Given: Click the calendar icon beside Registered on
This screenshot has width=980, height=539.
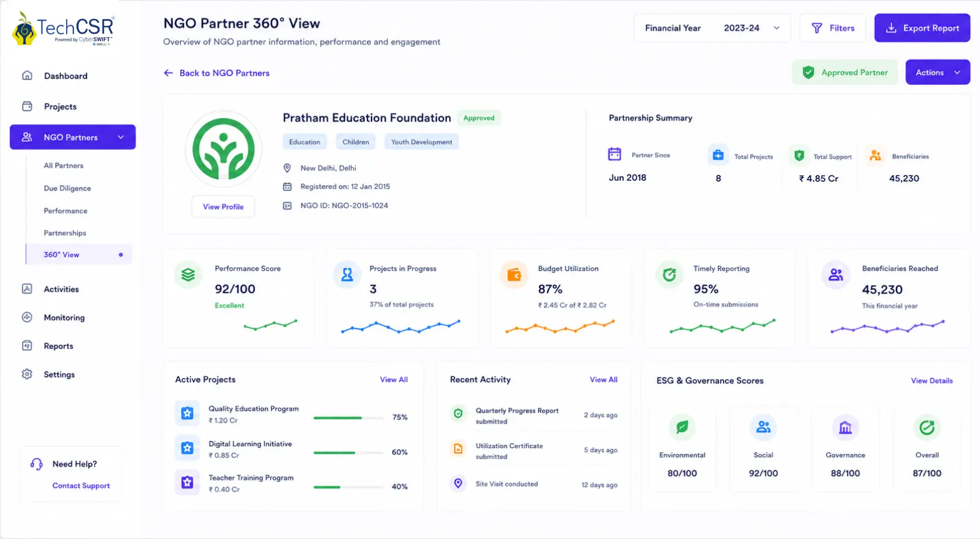Looking at the screenshot, I should click(x=287, y=187).
